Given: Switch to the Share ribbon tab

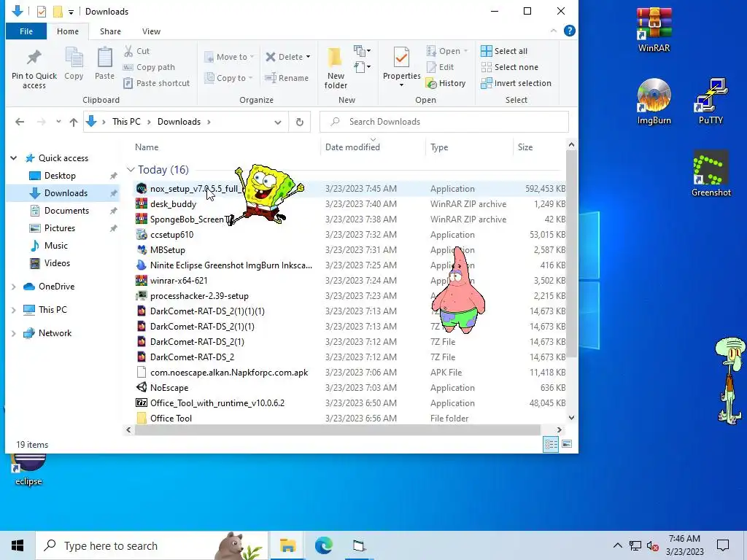Looking at the screenshot, I should [110, 31].
